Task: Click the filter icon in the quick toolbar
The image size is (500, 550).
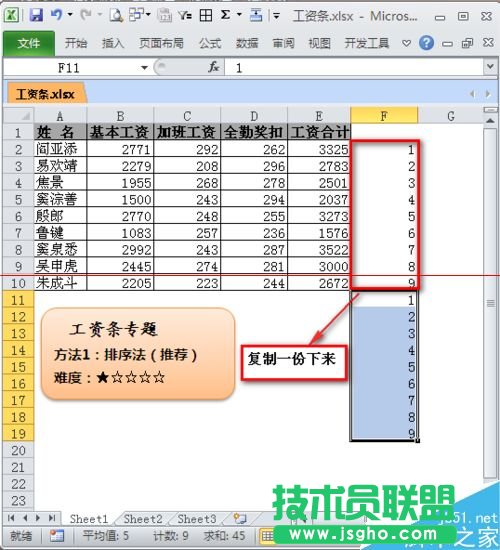Action: [x=185, y=15]
